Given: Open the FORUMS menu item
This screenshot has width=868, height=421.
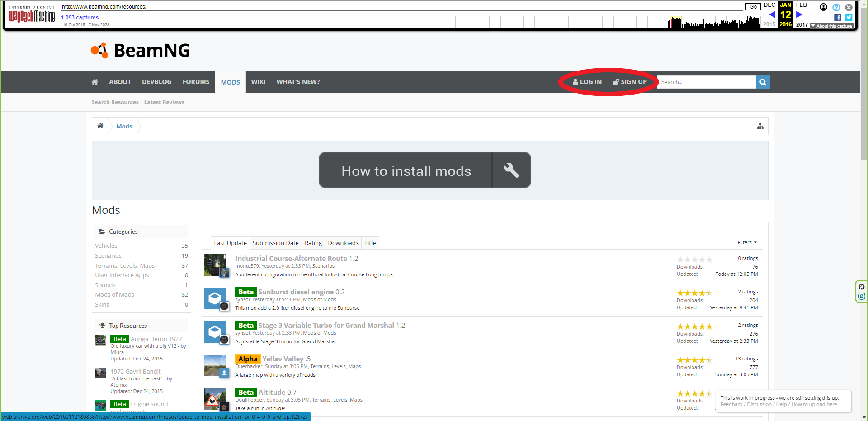Looking at the screenshot, I should click(x=196, y=82).
